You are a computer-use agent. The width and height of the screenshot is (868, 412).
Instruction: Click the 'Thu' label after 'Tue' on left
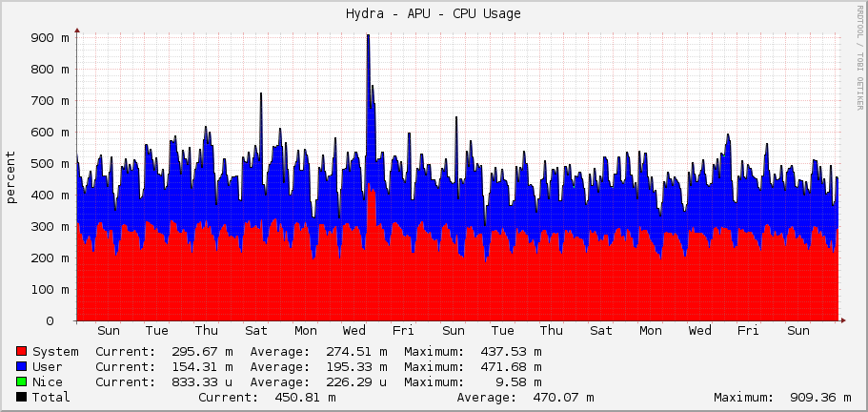pyautogui.click(x=207, y=331)
